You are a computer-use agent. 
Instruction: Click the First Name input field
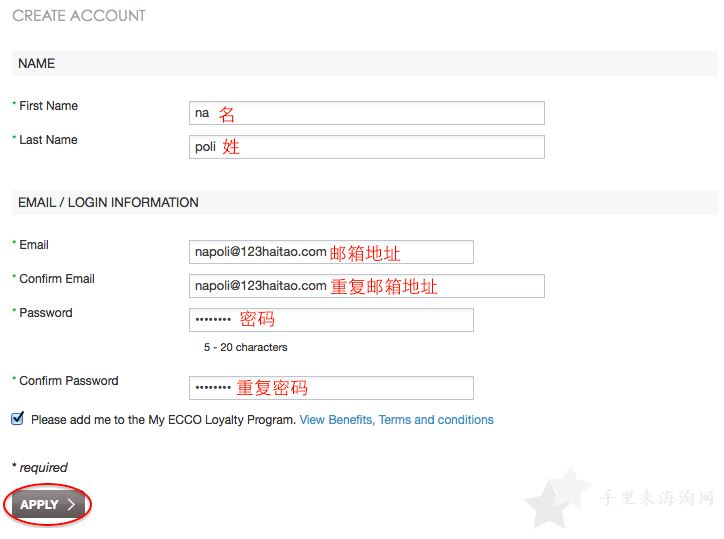coord(367,113)
